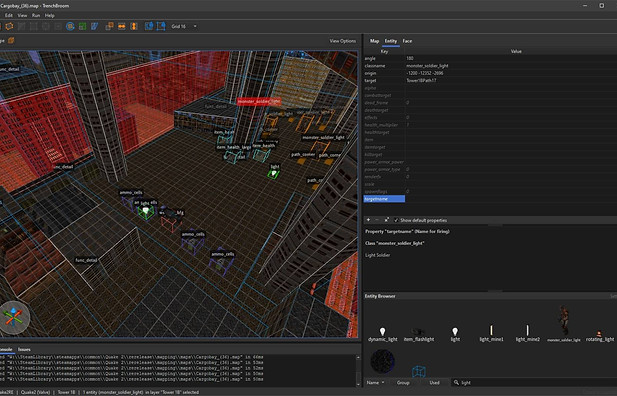The width and height of the screenshot is (617, 396).
Task: Select the highlighted targetname property key
Action: [x=384, y=199]
